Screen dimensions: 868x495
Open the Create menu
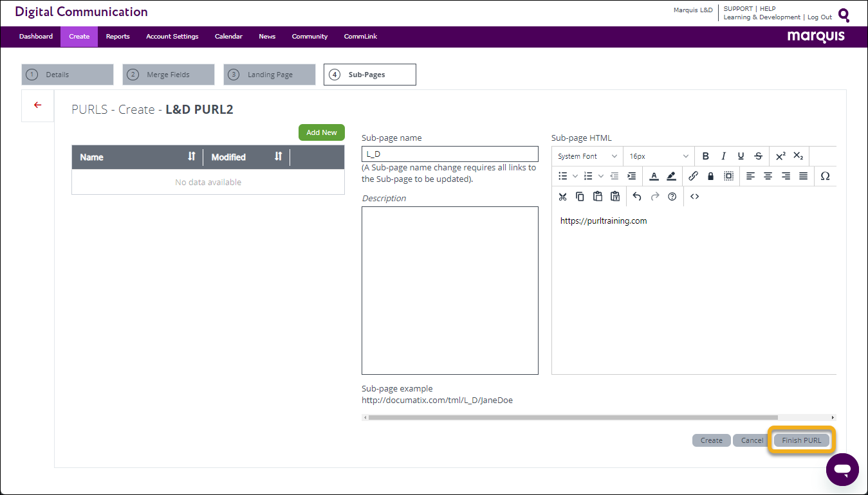pos(79,37)
